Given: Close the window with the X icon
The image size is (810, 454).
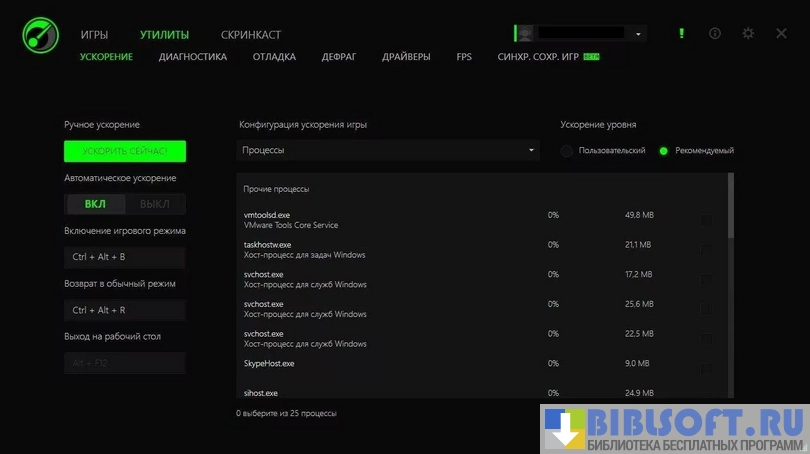Looking at the screenshot, I should [x=782, y=33].
